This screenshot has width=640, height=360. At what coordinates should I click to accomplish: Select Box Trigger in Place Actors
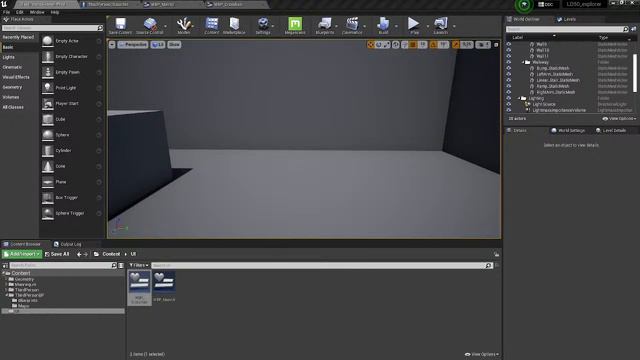72,198
